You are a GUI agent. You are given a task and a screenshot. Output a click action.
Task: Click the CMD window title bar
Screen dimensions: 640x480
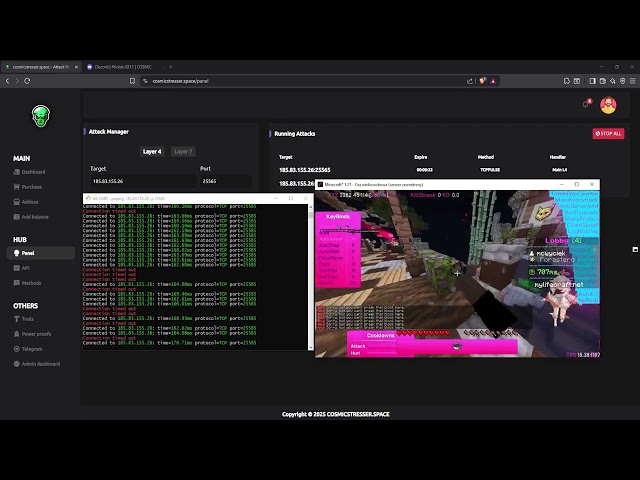[x=198, y=198]
